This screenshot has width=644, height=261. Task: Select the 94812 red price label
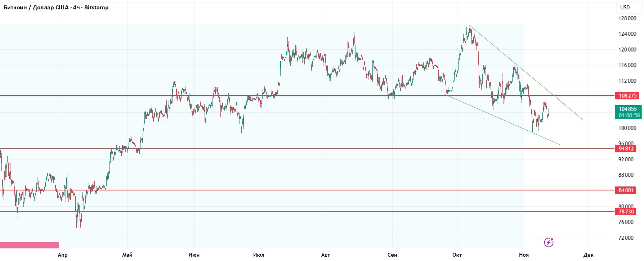coord(626,149)
